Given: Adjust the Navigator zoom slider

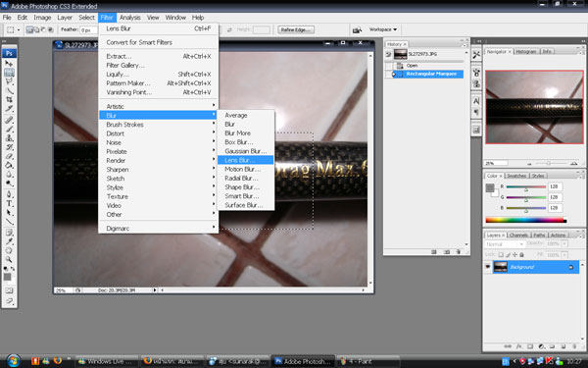Looking at the screenshot, I should tap(549, 163).
